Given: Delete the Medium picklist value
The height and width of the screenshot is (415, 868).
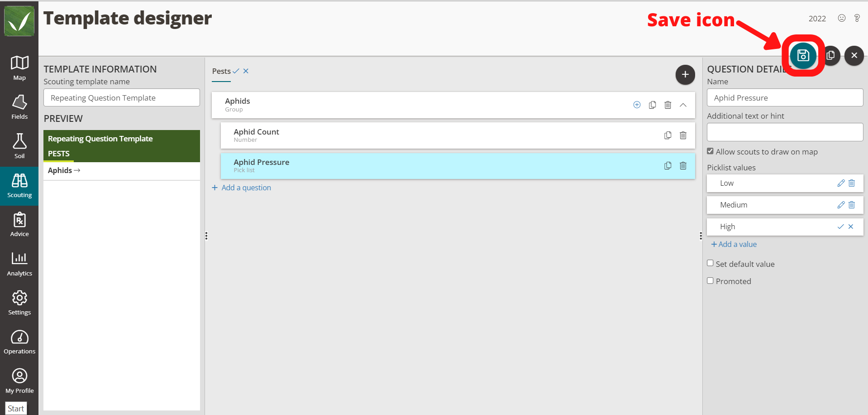Looking at the screenshot, I should pos(852,205).
